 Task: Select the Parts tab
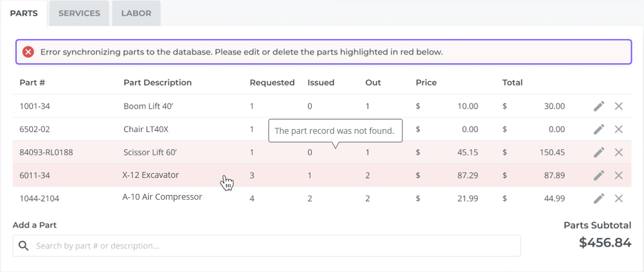pos(24,14)
